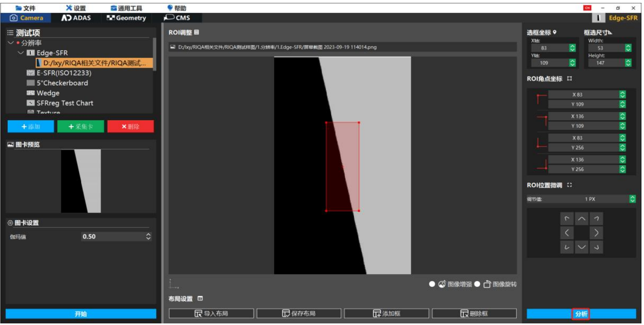Collapse the 分辨率 tree node
This screenshot has height=325, width=644.
(x=11, y=43)
